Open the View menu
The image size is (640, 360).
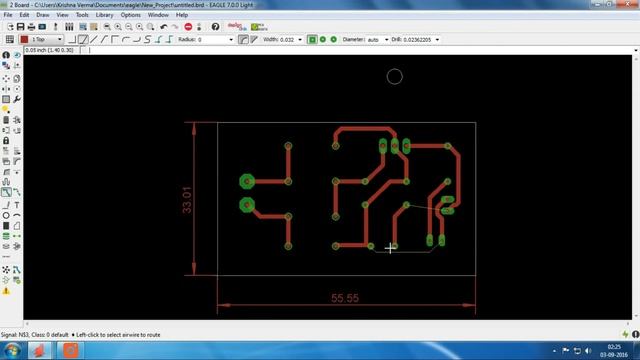pyautogui.click(x=62, y=15)
